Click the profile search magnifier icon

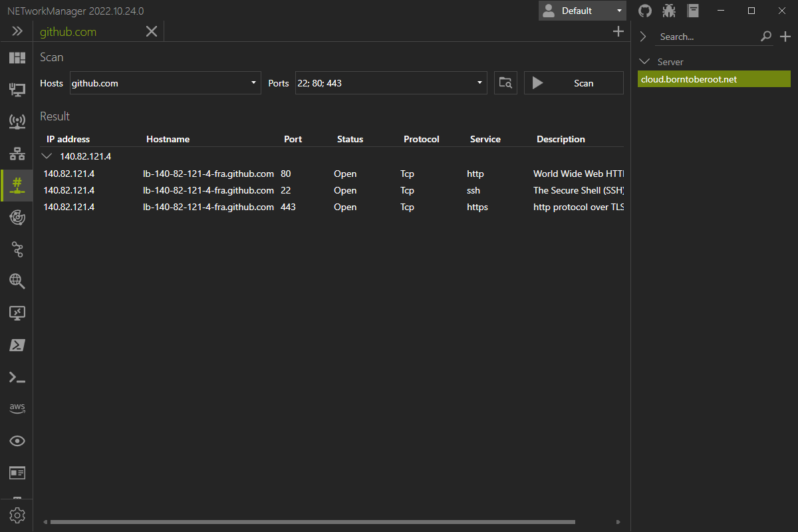(766, 37)
